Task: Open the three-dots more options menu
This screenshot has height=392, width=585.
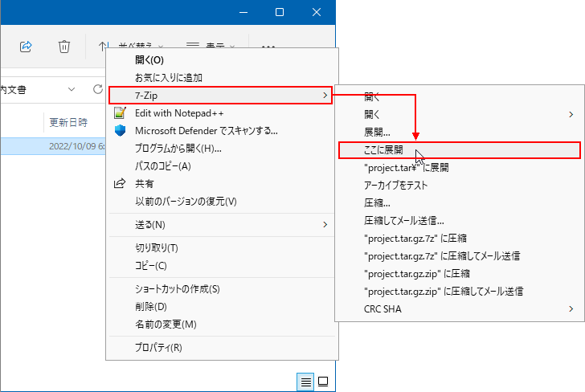Action: pos(268,47)
